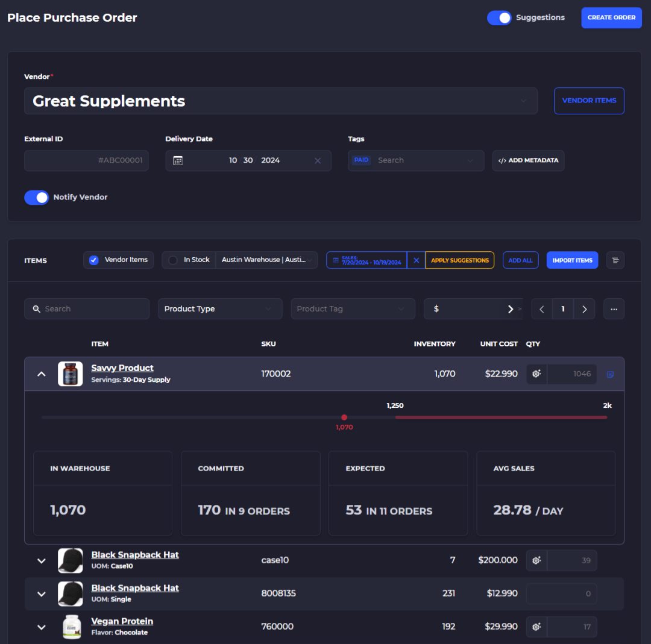
Task: Click the Apply Suggestions button
Action: [x=459, y=260]
